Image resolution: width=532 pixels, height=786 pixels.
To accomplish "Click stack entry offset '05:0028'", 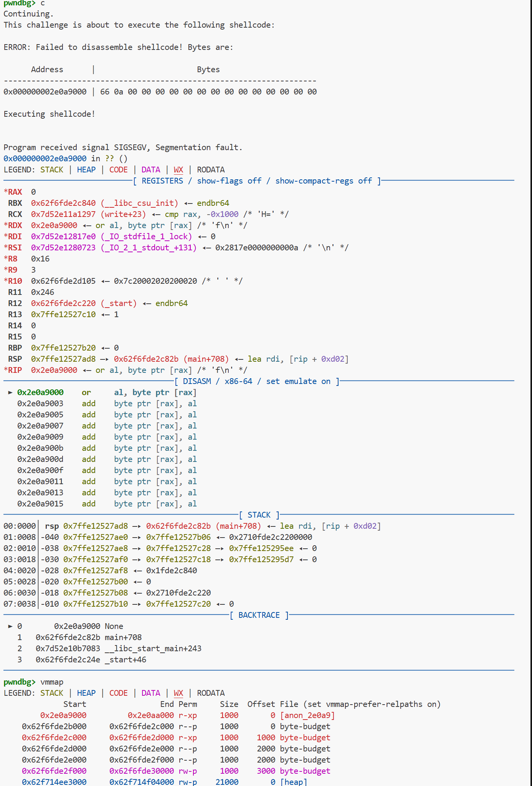I will tap(20, 582).
